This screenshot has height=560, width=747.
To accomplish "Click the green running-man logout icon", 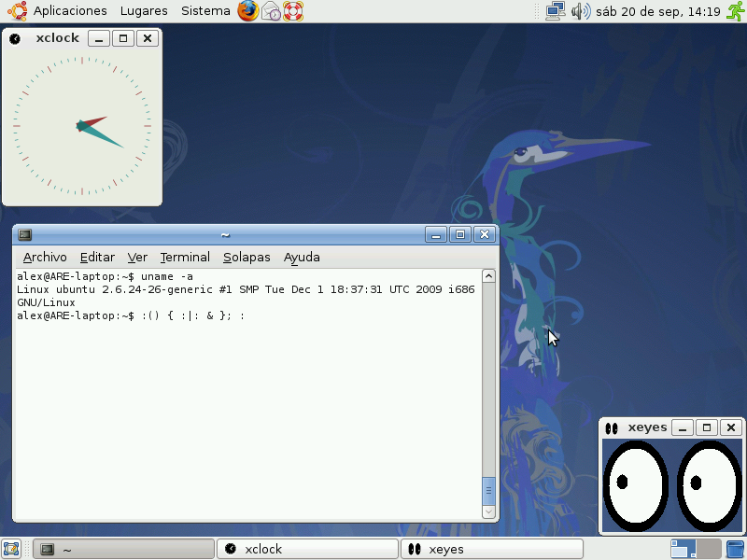I will coord(735,11).
